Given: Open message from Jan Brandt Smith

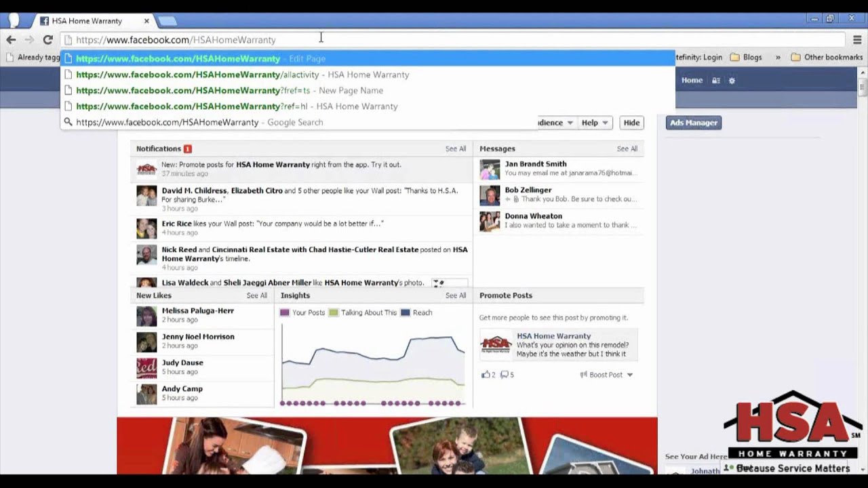Looking at the screenshot, I should (559, 168).
